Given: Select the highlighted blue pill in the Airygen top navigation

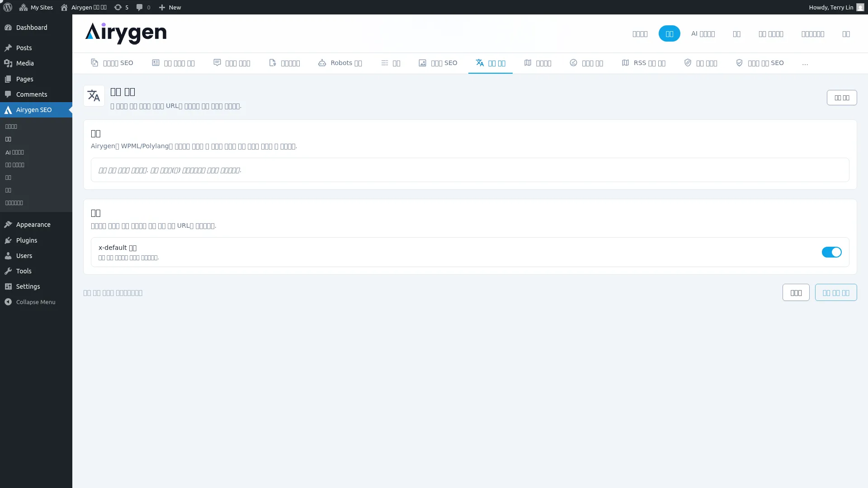Looking at the screenshot, I should coord(670,33).
